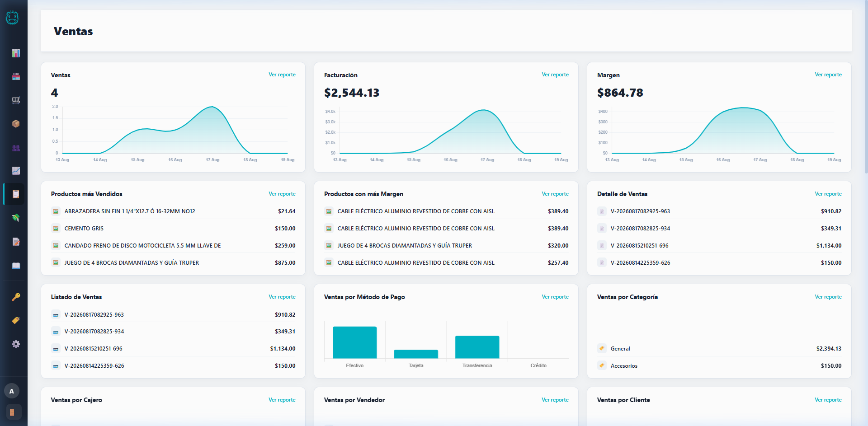Screen dimensions: 868x426
Task: Open Ver reporte for Margen card
Action: (828, 75)
